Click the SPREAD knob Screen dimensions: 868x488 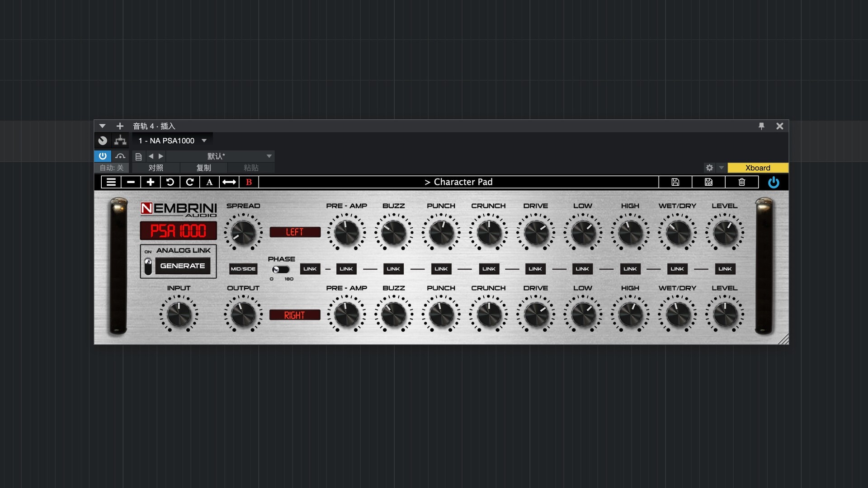coord(243,233)
